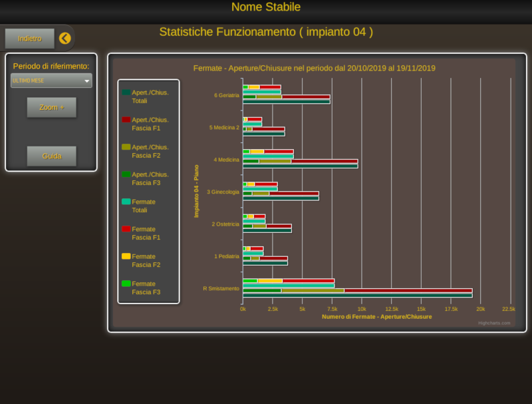Click yellow Fermate Fascia F2 swatch
532x404 pixels.
click(x=126, y=256)
